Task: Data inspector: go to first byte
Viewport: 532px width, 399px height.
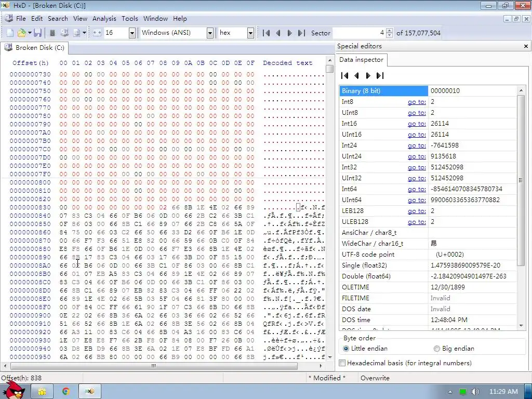Action: [345, 75]
